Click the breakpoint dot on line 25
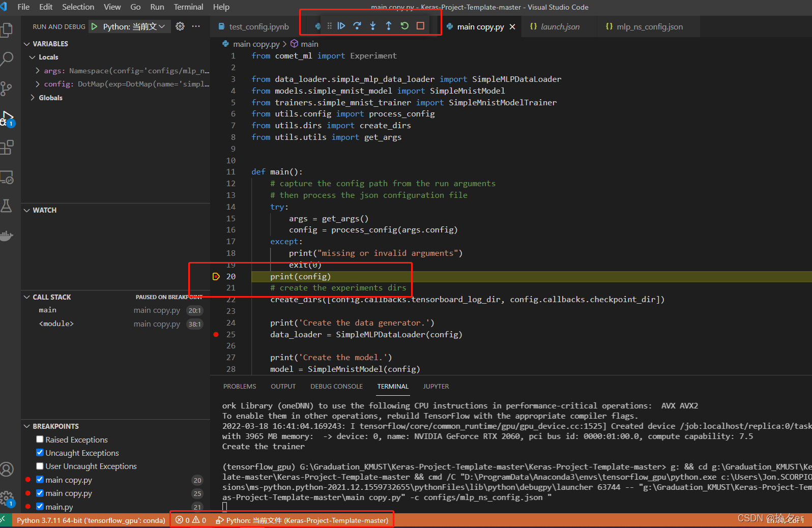Screen dimensions: 812x528 tap(216, 335)
